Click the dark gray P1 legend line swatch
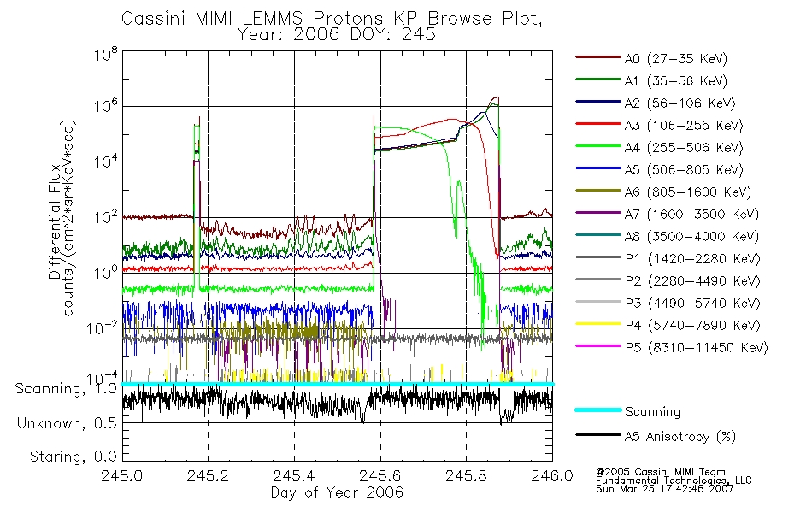 (x=598, y=257)
